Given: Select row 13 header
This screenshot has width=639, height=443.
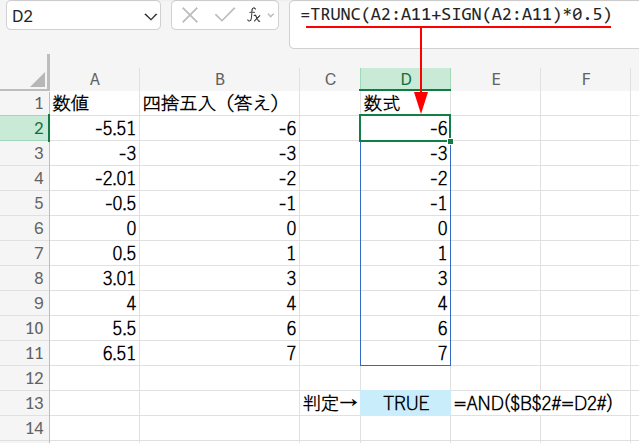Looking at the screenshot, I should 24,403.
